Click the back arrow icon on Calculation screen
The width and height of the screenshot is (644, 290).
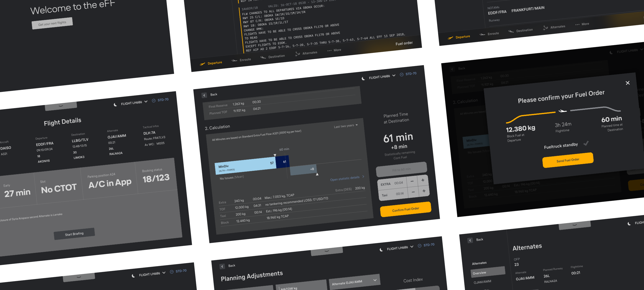click(204, 95)
